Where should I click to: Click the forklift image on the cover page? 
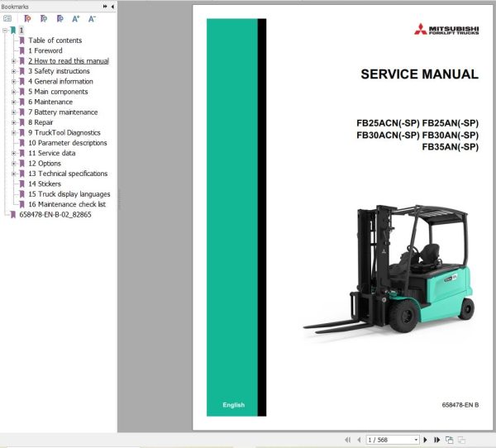[389, 269]
